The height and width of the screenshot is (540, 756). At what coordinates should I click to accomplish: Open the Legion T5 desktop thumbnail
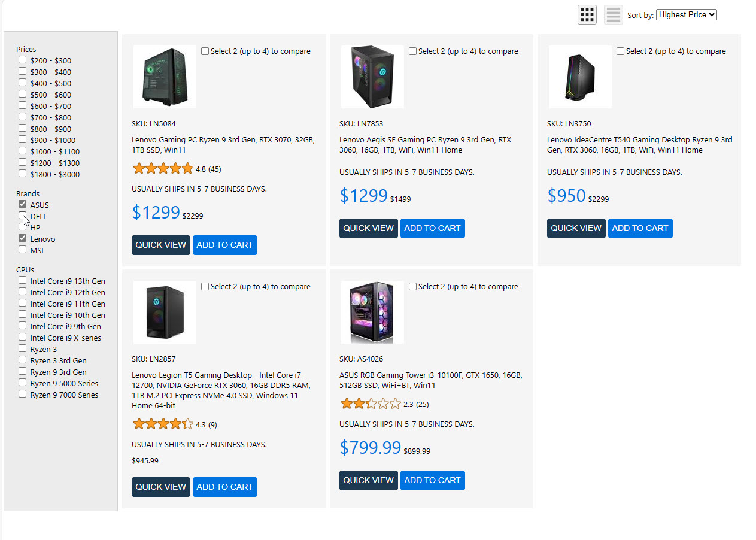[x=165, y=312]
